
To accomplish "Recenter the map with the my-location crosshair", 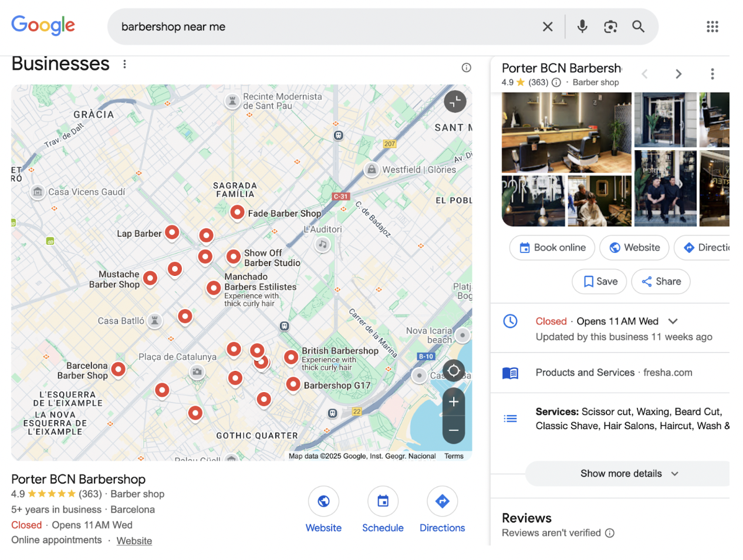I will coord(454,370).
